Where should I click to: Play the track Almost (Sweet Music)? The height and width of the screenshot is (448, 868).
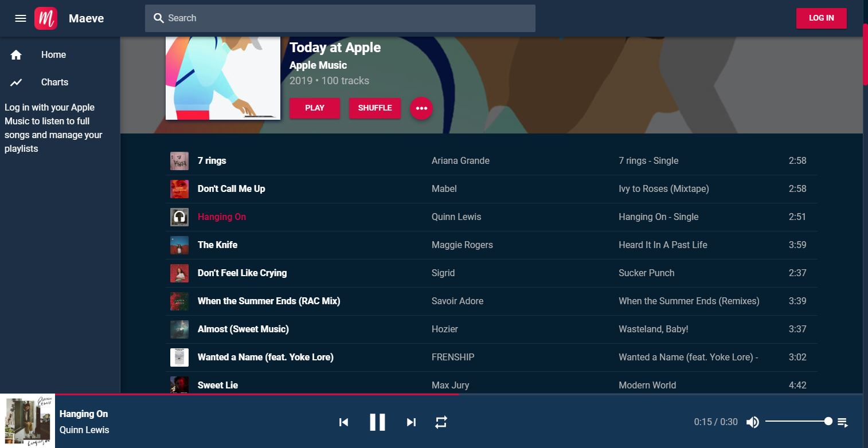tap(243, 329)
